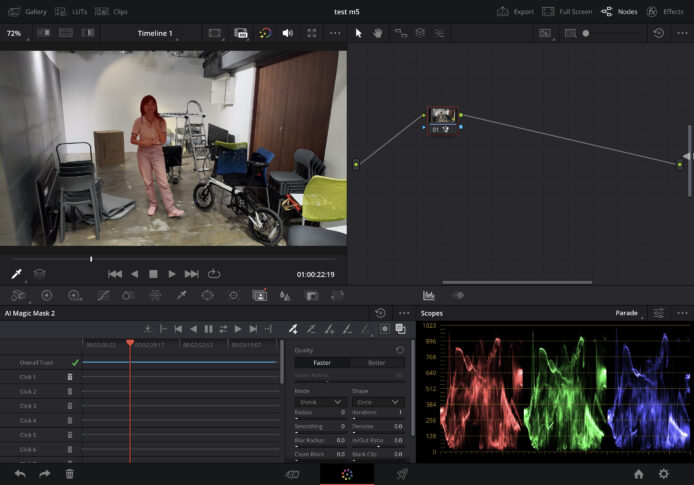Screen dimensions: 694x485
Task: Open project settings gear icon
Action: point(663,473)
